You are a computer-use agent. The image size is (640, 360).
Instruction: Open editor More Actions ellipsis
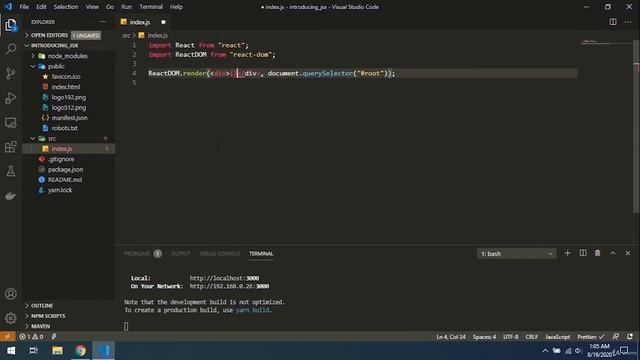pyautogui.click(x=628, y=22)
